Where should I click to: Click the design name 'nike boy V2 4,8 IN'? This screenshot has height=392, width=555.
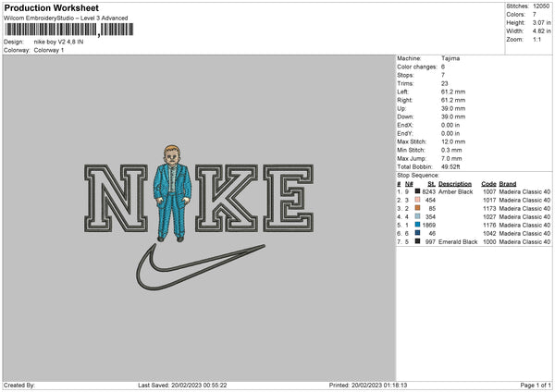pos(59,42)
